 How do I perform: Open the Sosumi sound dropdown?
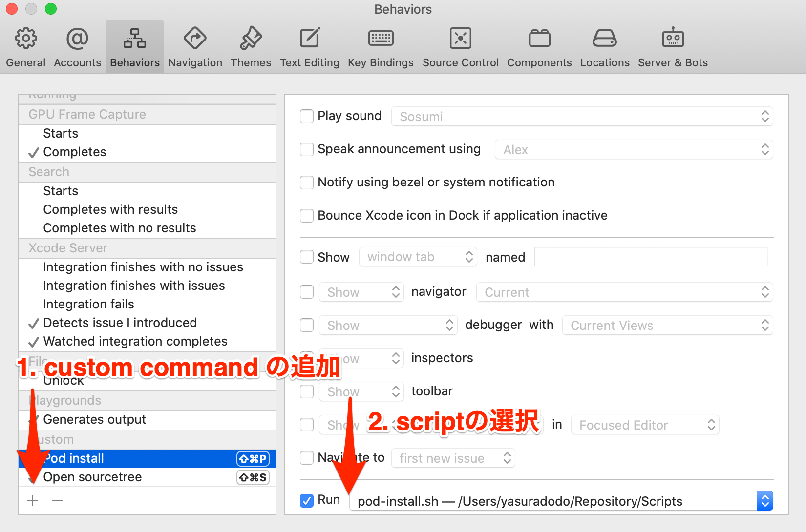pos(582,116)
